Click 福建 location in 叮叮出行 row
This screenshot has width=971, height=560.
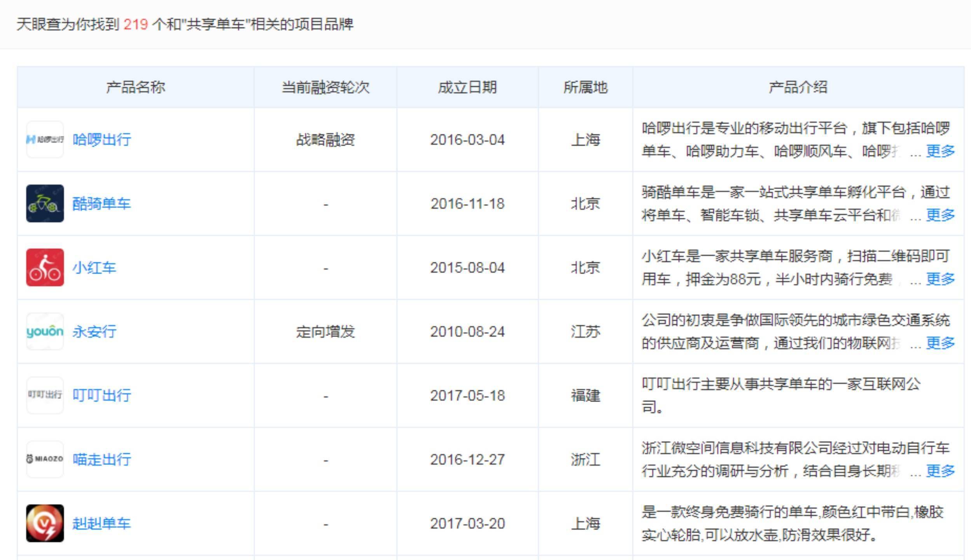click(586, 395)
